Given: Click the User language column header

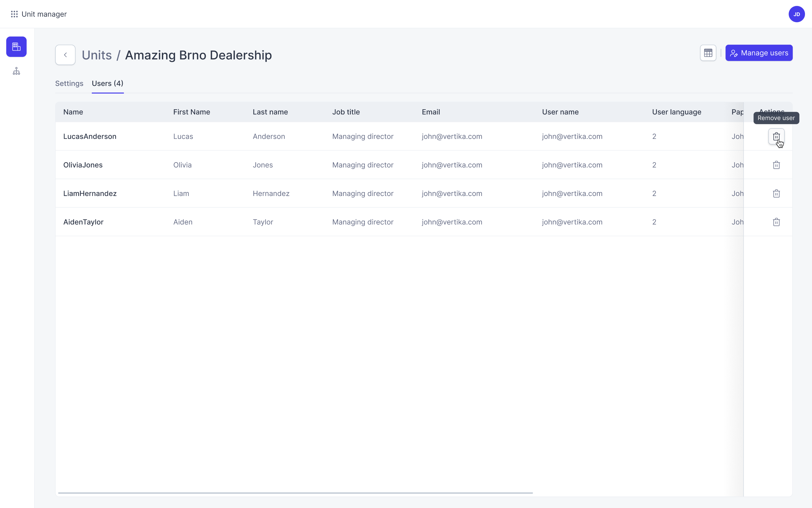Looking at the screenshot, I should [677, 112].
